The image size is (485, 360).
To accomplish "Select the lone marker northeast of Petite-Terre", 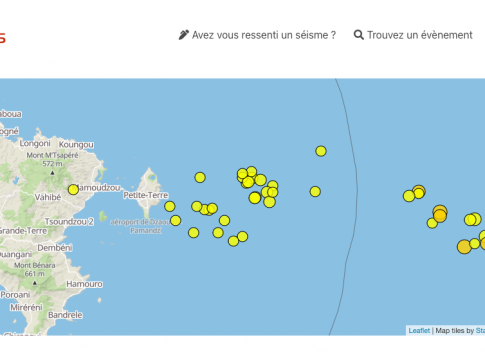I will 200,177.
